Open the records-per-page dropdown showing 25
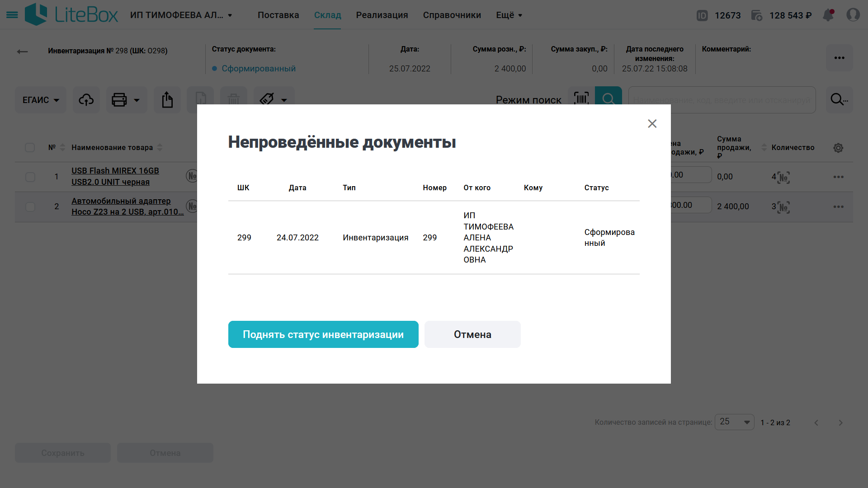The image size is (868, 488). 734,422
